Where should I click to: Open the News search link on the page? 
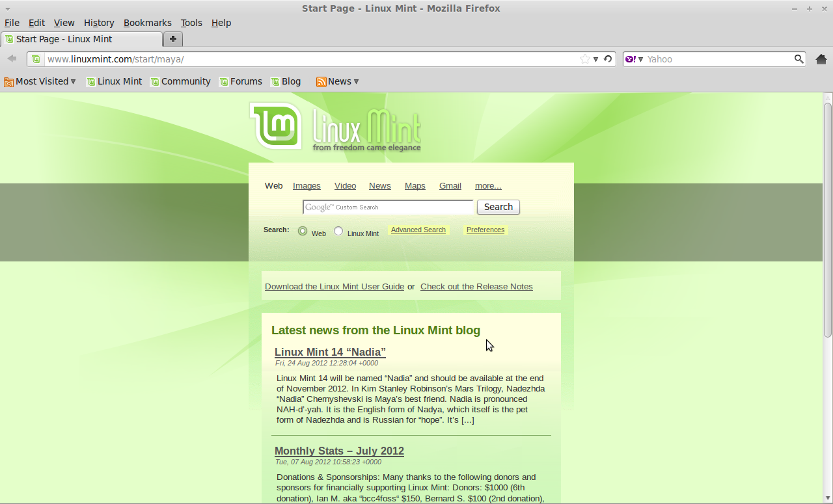[x=380, y=186]
